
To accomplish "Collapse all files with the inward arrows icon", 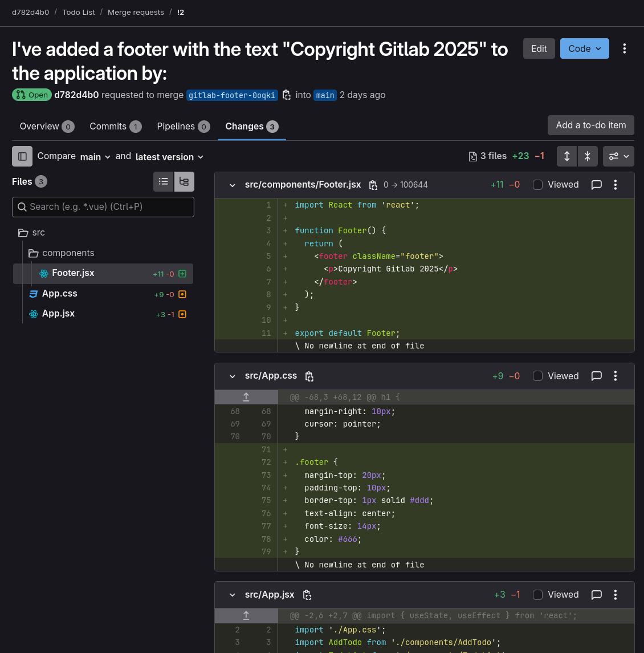I will [x=588, y=156].
